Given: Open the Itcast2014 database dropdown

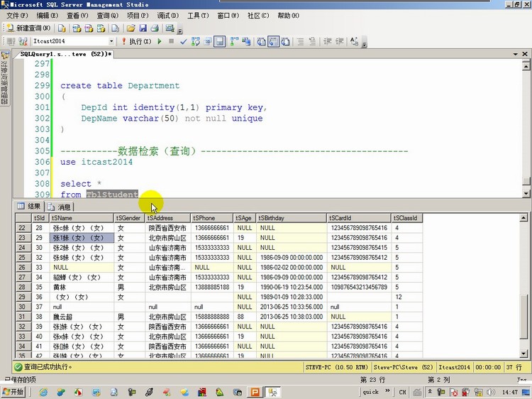Looking at the screenshot, I should [111, 41].
